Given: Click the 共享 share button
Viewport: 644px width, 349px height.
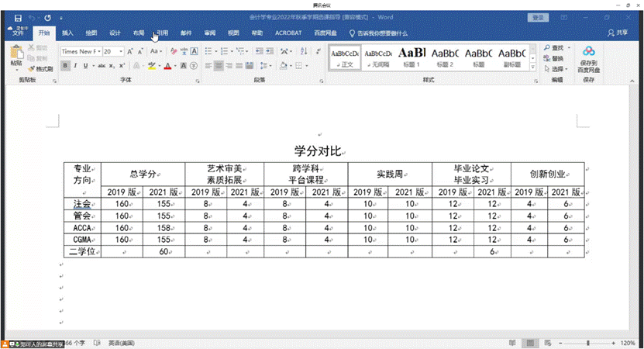Looking at the screenshot, I should point(618,33).
